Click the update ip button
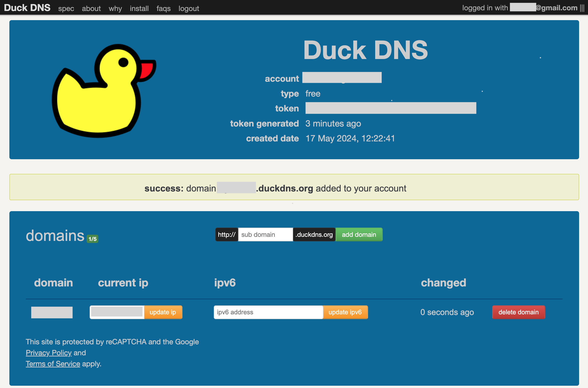Viewport: 588px width, 388px height. (163, 312)
